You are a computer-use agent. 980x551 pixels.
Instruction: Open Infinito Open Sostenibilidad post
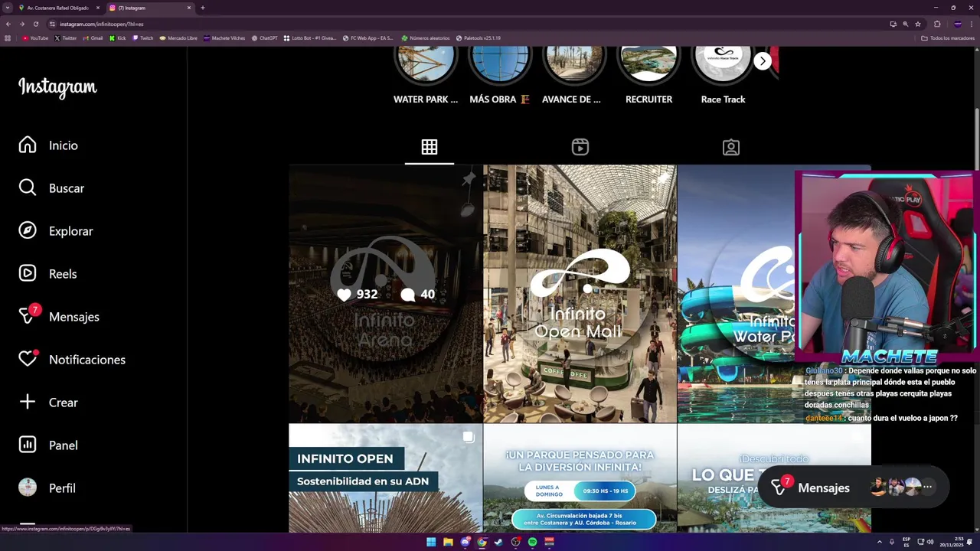coord(386,479)
